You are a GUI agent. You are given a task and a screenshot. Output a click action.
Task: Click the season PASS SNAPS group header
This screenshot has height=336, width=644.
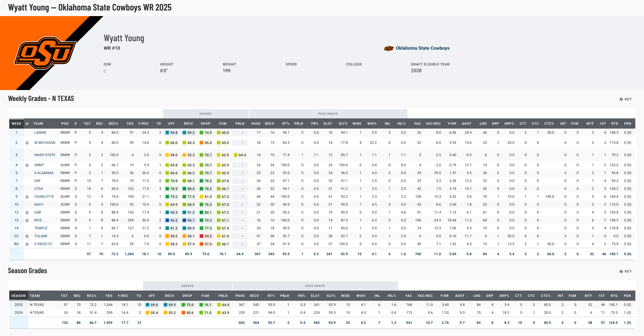(x=315, y=286)
